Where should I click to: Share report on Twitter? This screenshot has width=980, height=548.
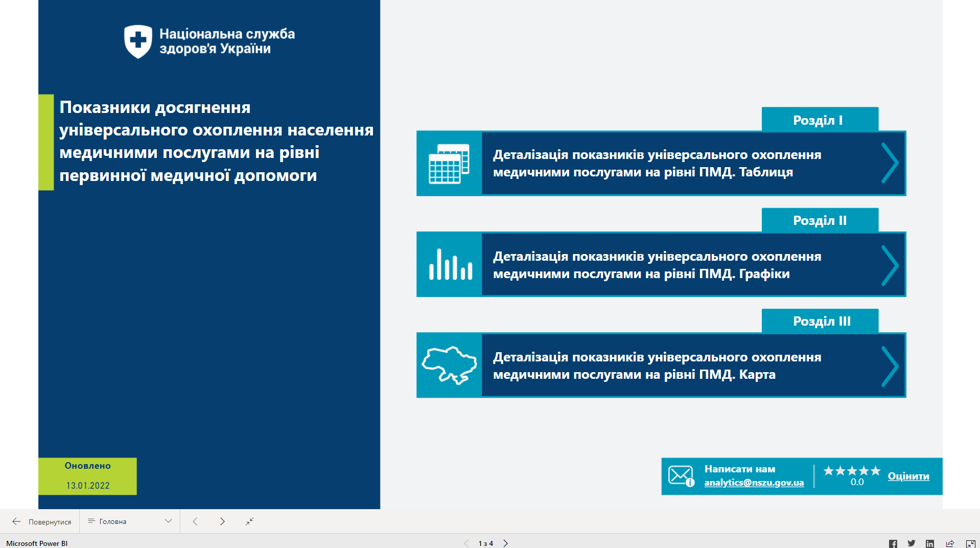(x=911, y=543)
